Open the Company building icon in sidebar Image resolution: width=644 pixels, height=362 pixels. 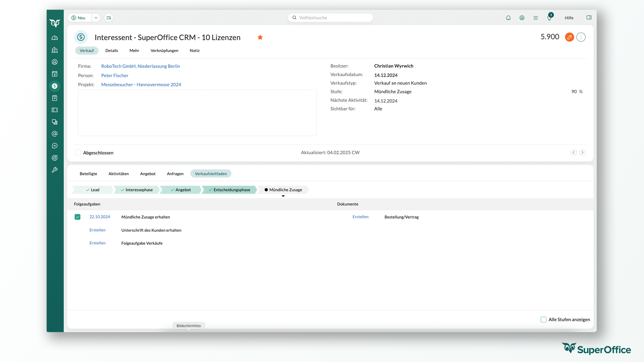(55, 50)
